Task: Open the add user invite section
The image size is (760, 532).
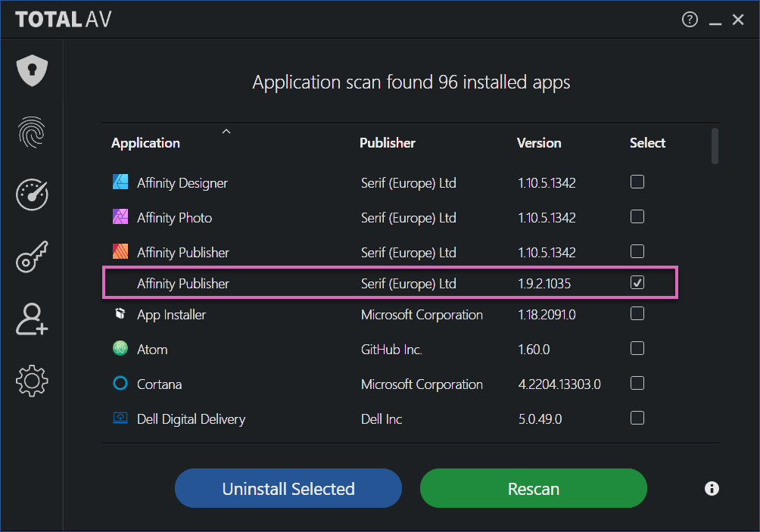Action: click(32, 319)
